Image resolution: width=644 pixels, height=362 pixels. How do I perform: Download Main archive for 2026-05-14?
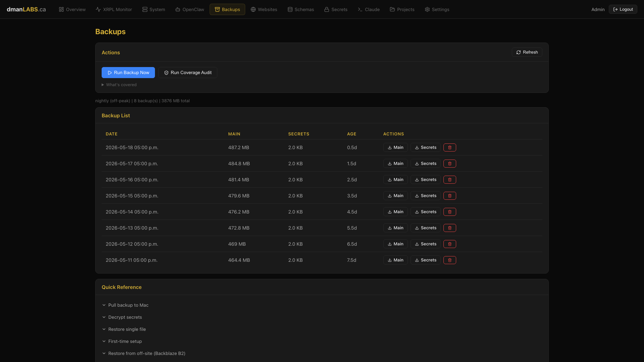pos(395,212)
